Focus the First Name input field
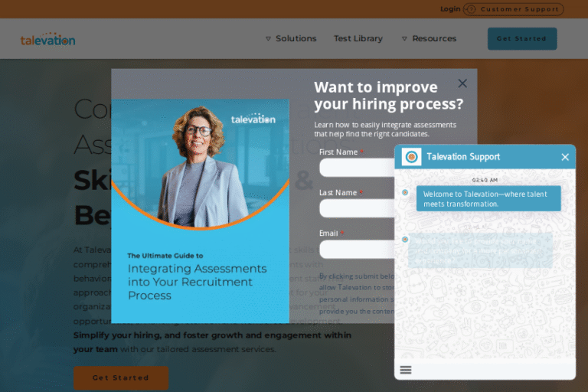Image resolution: width=588 pixels, height=392 pixels. (357, 168)
